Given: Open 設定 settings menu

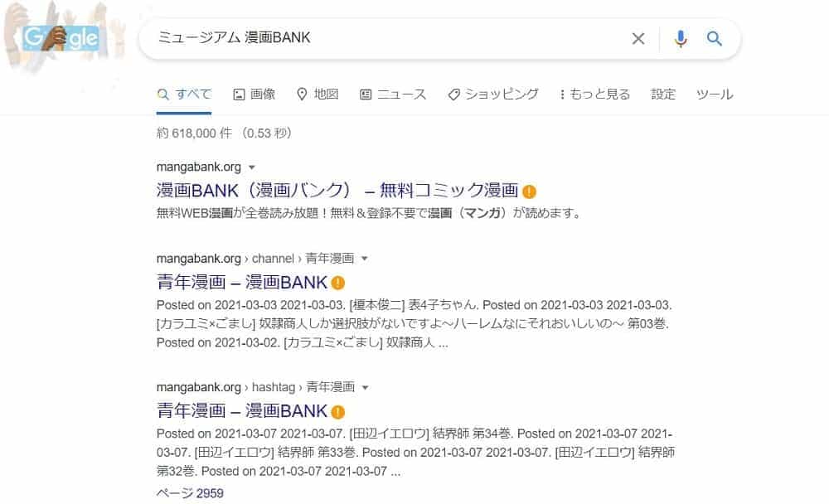Looking at the screenshot, I should (663, 94).
